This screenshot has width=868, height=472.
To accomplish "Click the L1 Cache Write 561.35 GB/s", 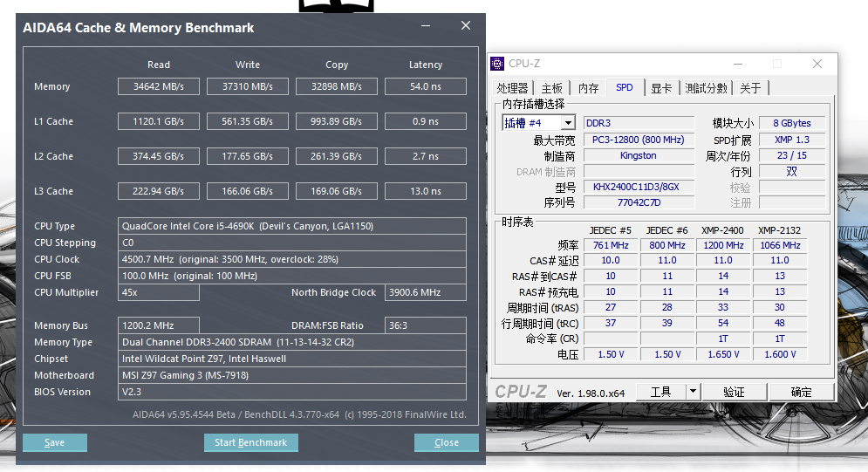I will coord(248,121).
